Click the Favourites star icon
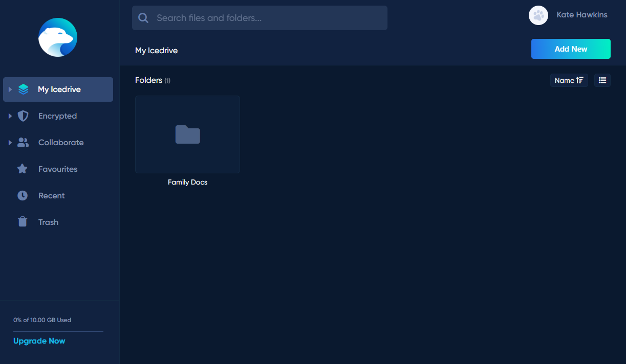626x364 pixels. click(23, 169)
